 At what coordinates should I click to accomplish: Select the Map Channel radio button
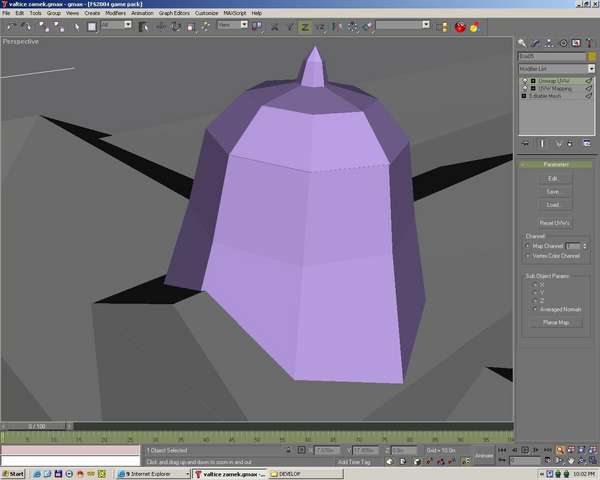click(x=527, y=246)
